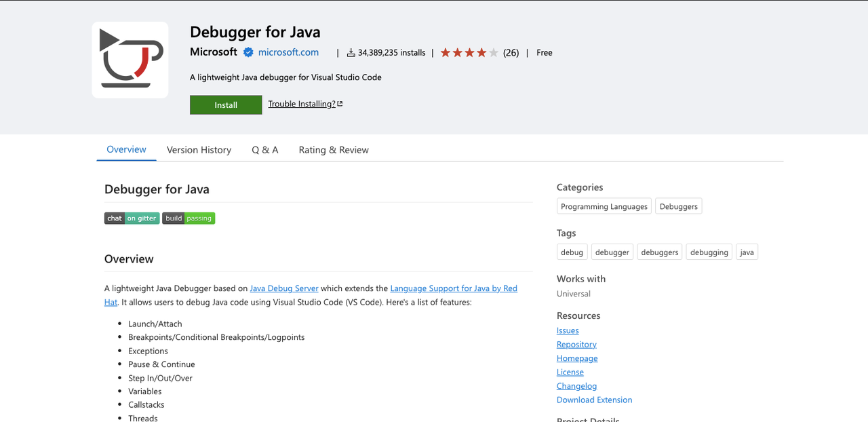Select the Debuggers category

pyautogui.click(x=679, y=206)
